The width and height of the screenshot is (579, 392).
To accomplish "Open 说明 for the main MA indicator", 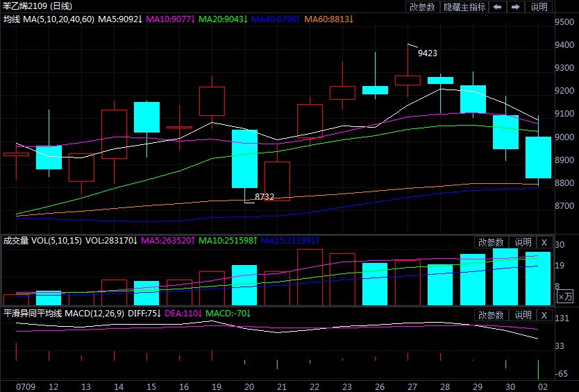I will [539, 7].
